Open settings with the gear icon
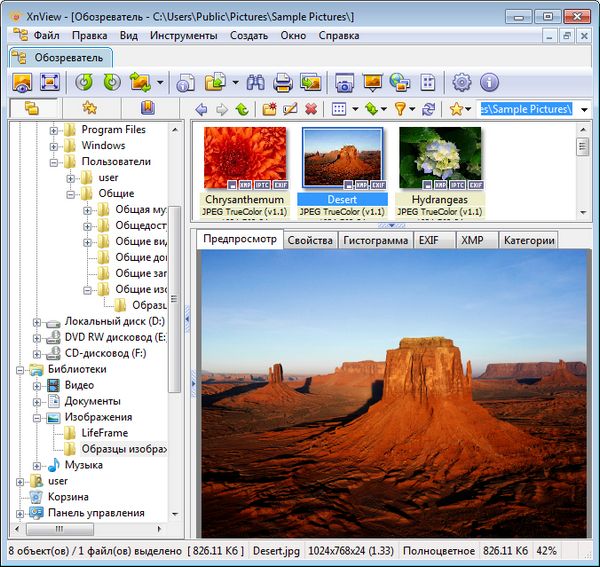The height and width of the screenshot is (567, 600). (461, 83)
